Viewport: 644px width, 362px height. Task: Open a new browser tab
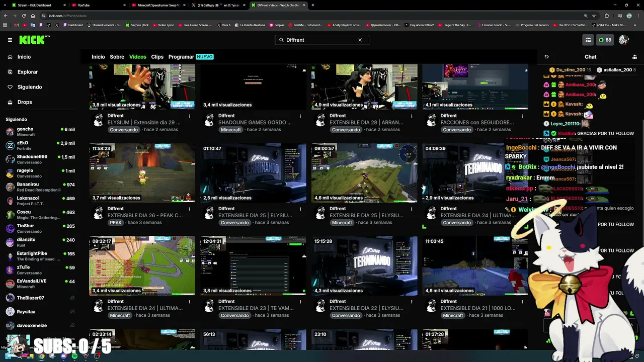click(x=313, y=5)
